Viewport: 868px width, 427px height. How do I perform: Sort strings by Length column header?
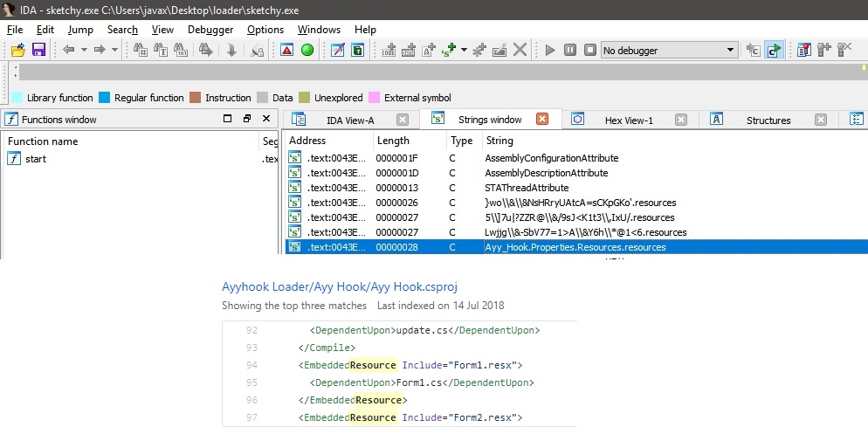pyautogui.click(x=410, y=141)
